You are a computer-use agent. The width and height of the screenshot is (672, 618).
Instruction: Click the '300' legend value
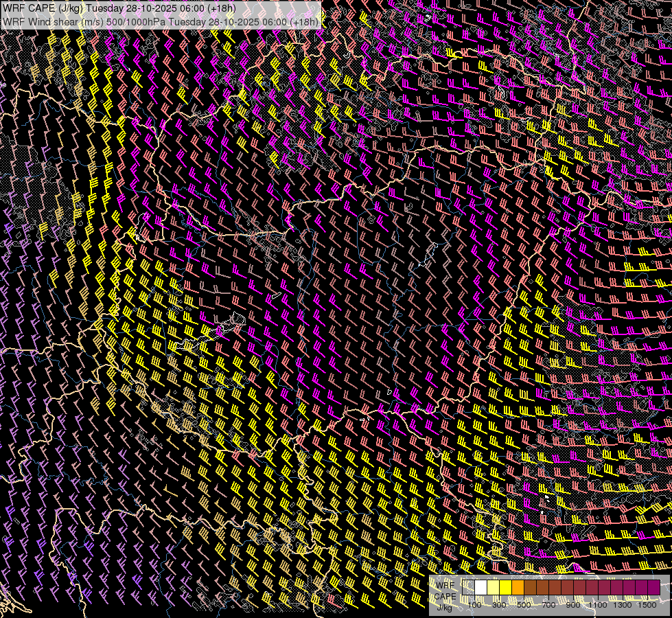pyautogui.click(x=499, y=605)
